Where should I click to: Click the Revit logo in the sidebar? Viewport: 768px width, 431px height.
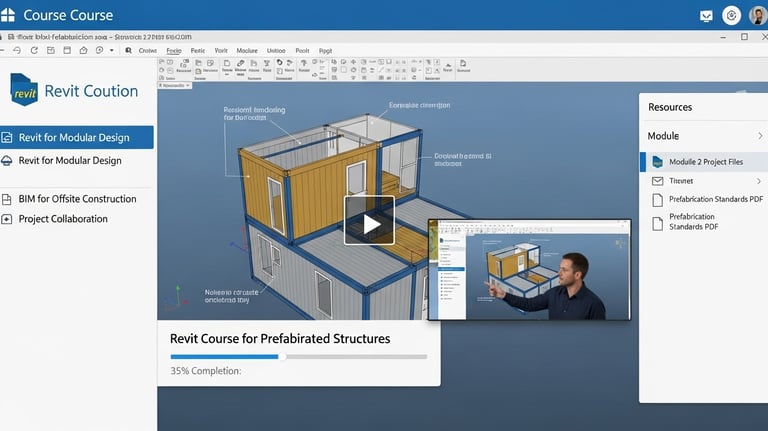[24, 89]
